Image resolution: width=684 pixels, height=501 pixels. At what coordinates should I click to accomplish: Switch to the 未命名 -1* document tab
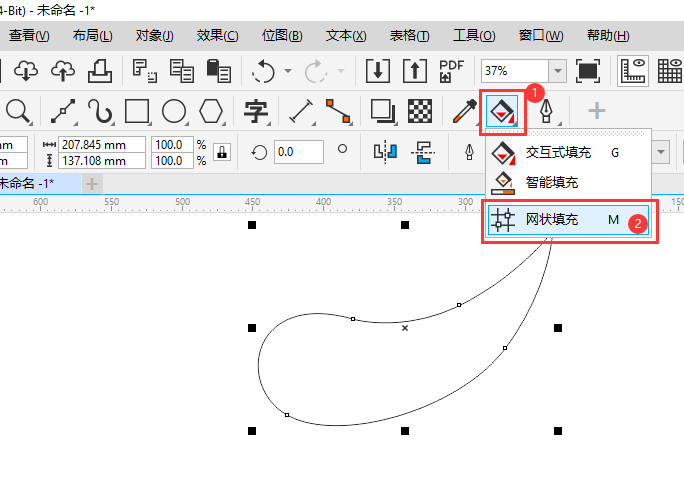pyautogui.click(x=39, y=184)
